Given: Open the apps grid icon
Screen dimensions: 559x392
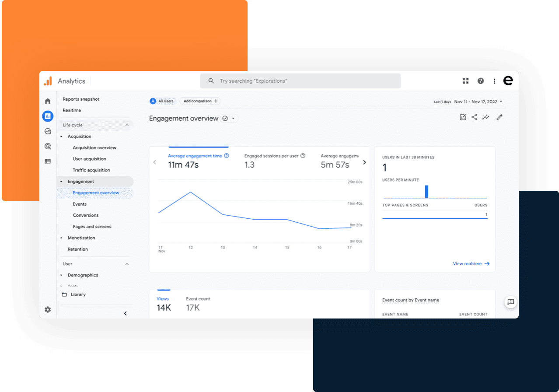Looking at the screenshot, I should 465,81.
